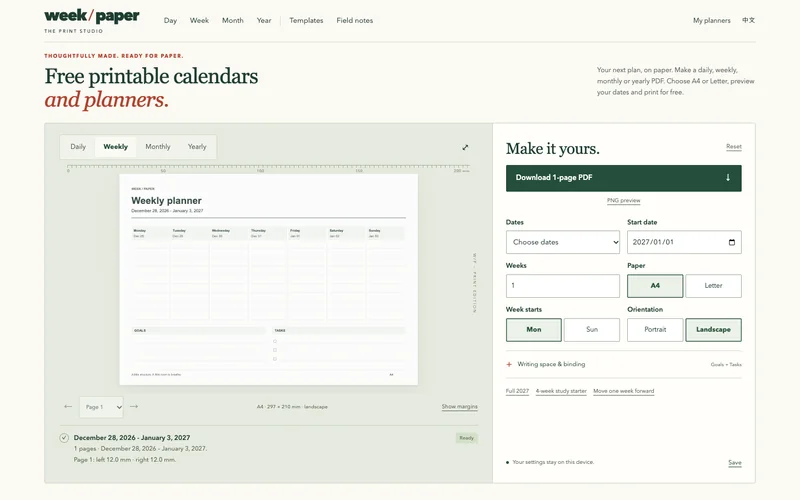Click the Reset link
Image resolution: width=800 pixels, height=500 pixels.
point(734,146)
